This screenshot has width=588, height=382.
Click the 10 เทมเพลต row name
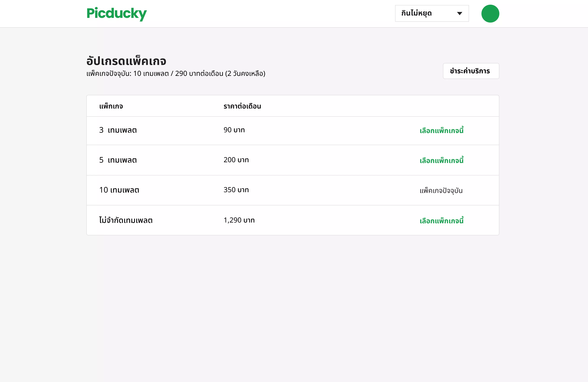[119, 190]
